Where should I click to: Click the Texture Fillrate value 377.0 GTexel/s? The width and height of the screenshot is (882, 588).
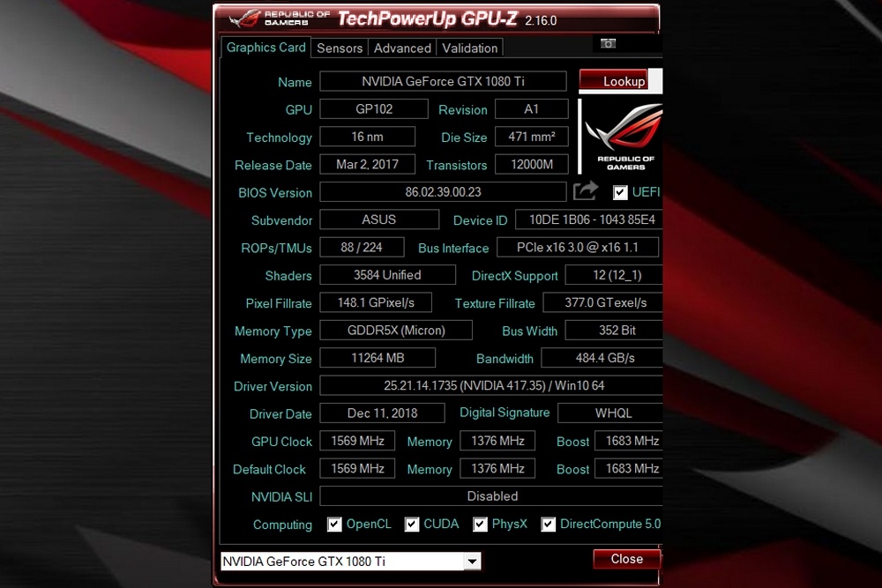click(602, 302)
